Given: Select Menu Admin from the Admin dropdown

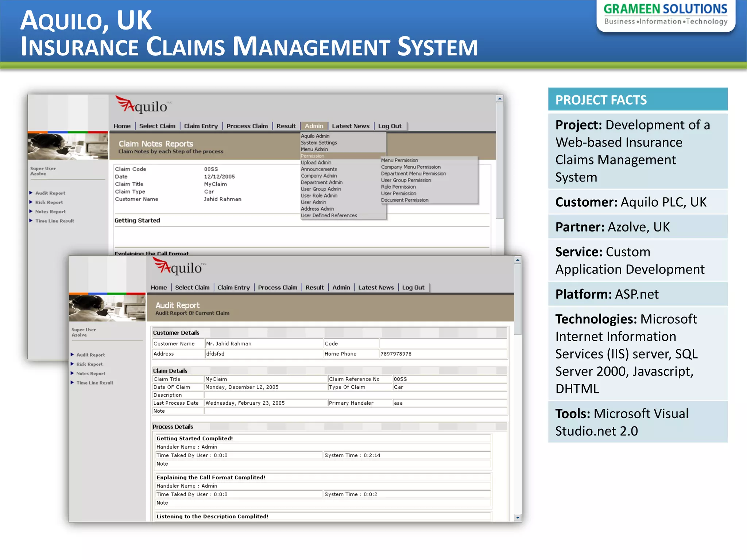Looking at the screenshot, I should click(x=314, y=149).
